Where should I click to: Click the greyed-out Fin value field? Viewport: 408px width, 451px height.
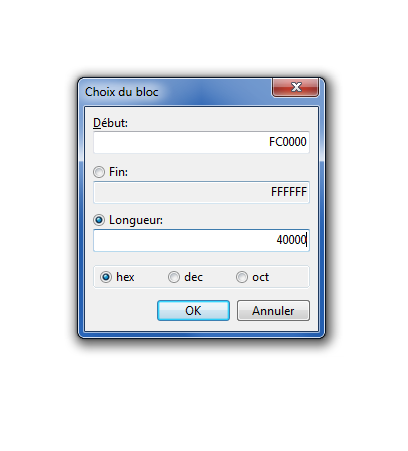tap(201, 192)
